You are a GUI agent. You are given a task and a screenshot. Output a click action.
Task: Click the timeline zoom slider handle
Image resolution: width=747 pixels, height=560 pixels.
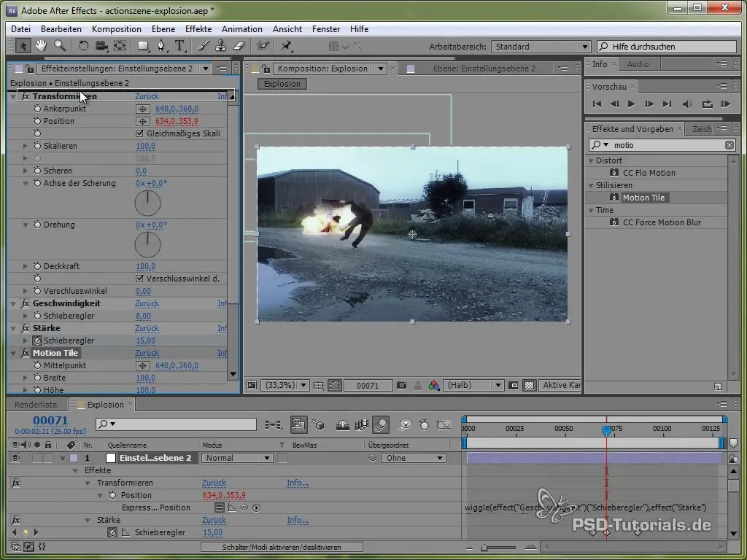(484, 548)
